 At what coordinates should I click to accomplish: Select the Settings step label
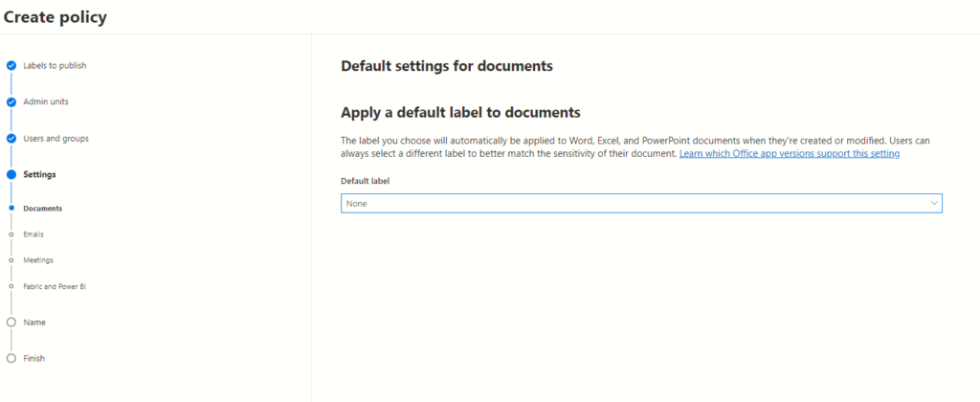click(x=39, y=174)
